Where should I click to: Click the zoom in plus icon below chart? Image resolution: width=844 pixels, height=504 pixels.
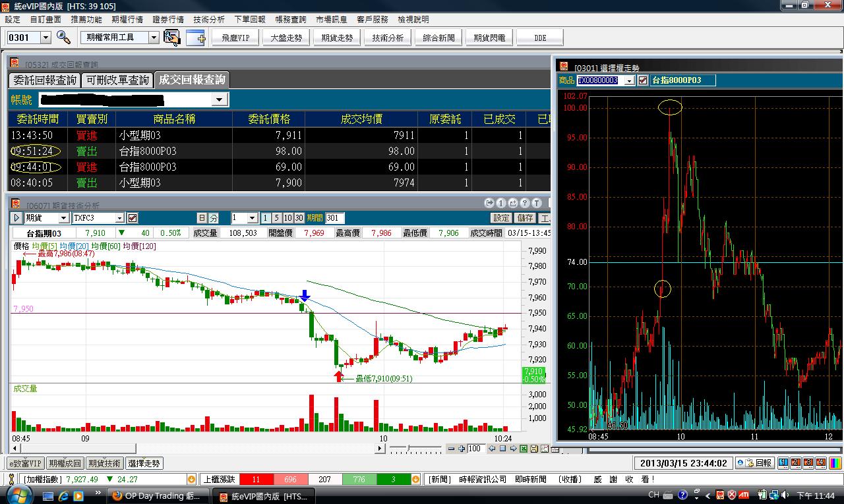pyautogui.click(x=462, y=449)
